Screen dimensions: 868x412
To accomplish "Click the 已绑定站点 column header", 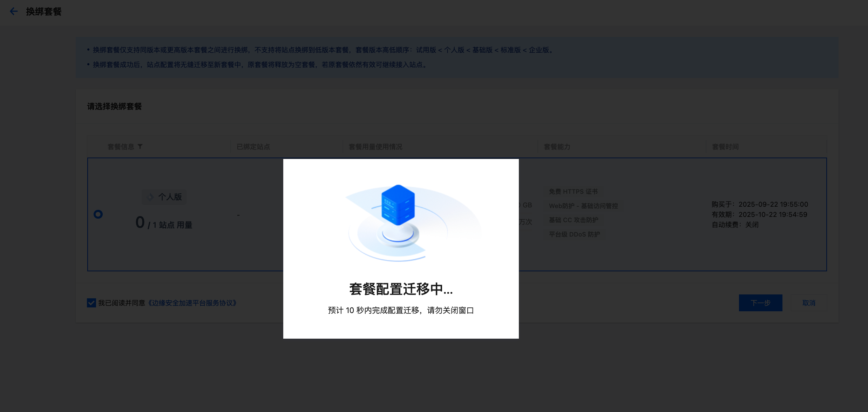I will (x=253, y=147).
